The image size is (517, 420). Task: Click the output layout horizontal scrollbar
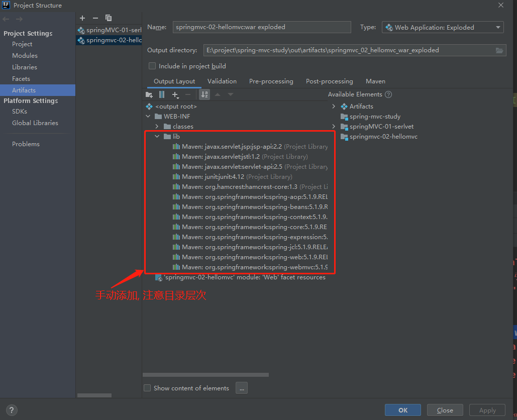(x=206, y=375)
